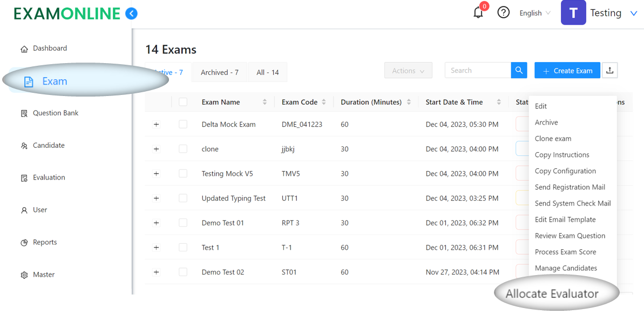
Task: Open the Actions dropdown
Action: click(408, 71)
